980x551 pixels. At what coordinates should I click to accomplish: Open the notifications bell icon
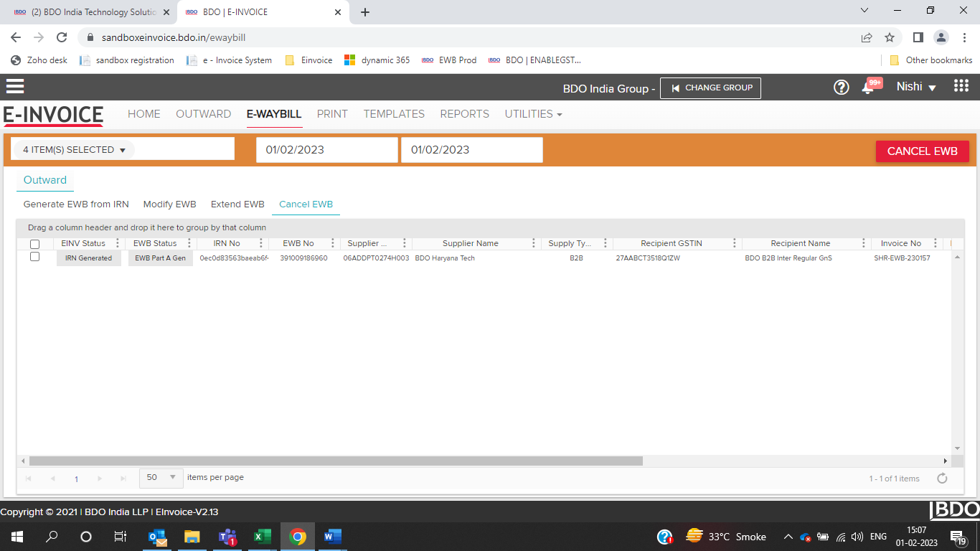point(868,88)
